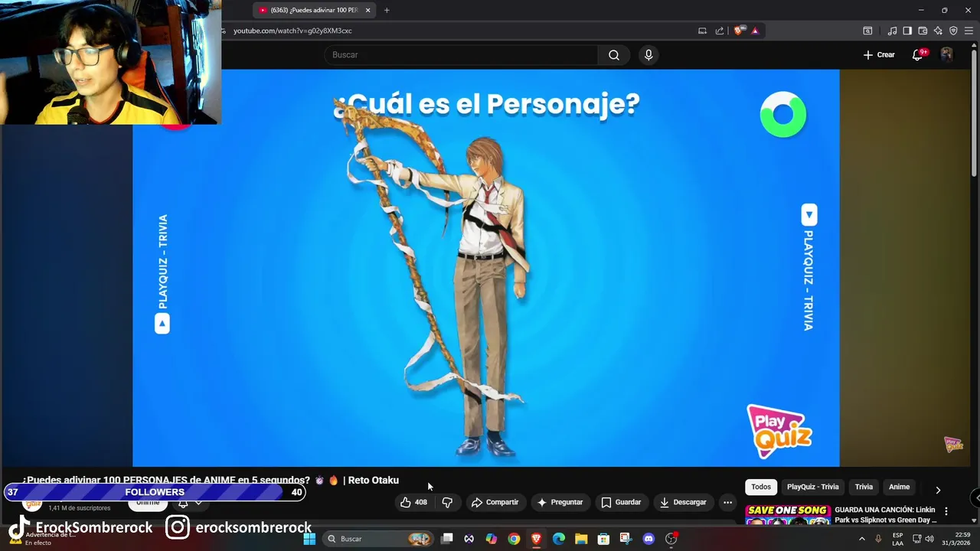Click the video title ending in Reto Otaku
Image resolution: width=980 pixels, height=551 pixels.
(x=211, y=480)
